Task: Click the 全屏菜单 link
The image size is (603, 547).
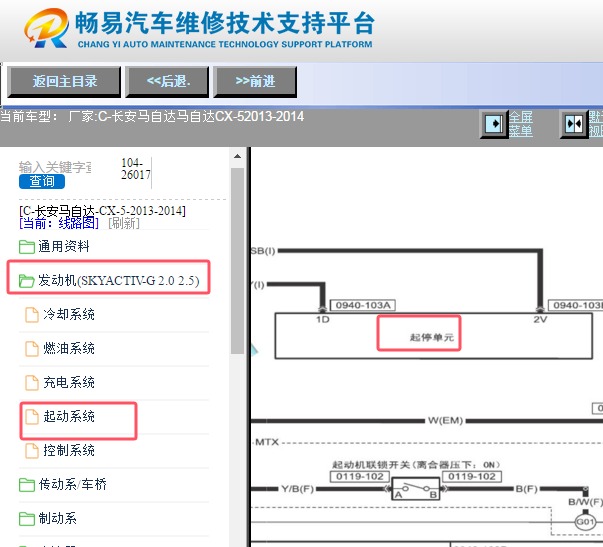Action: [x=521, y=124]
